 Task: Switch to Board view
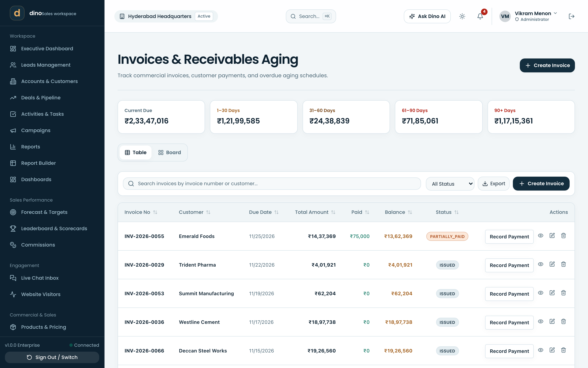tap(170, 153)
